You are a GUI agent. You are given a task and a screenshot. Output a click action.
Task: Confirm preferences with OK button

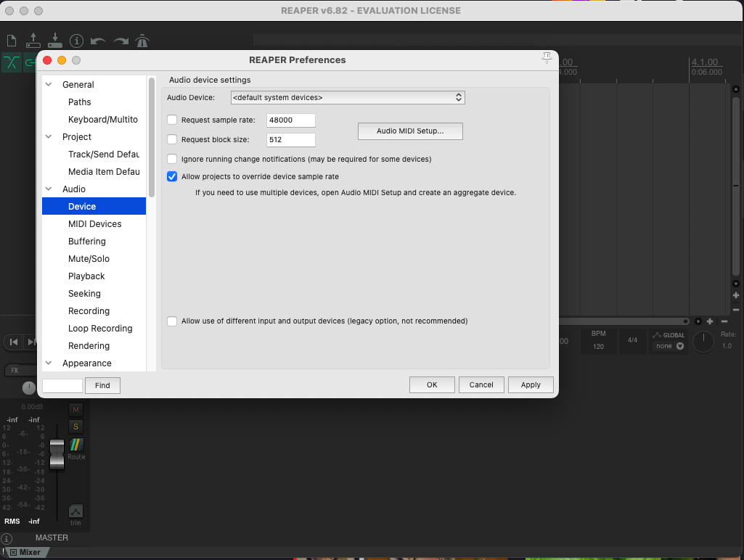pos(432,384)
